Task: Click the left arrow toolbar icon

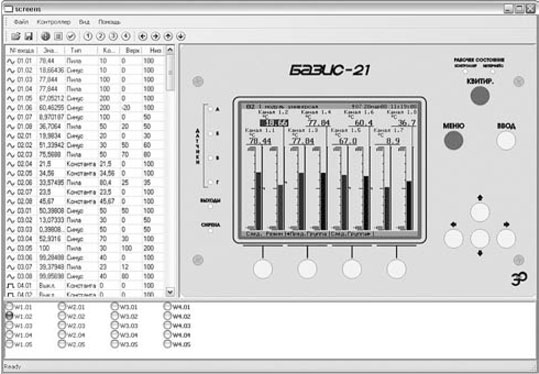Action: coord(143,36)
